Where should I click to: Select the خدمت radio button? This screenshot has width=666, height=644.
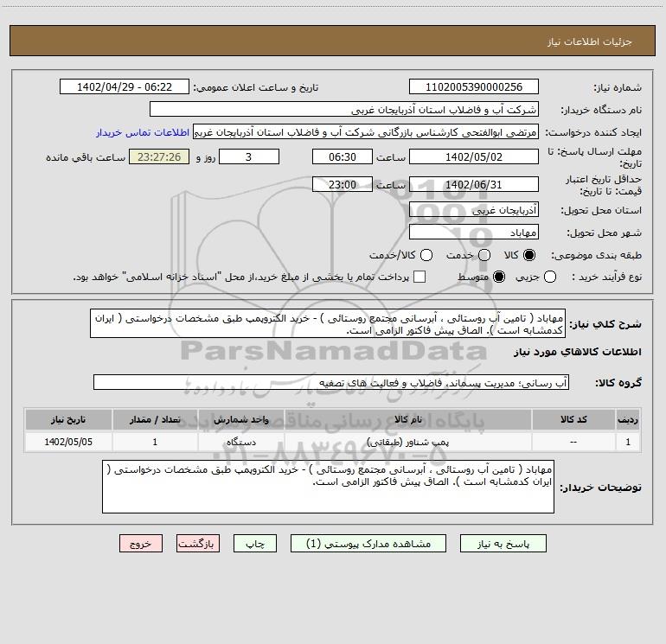[x=484, y=255]
